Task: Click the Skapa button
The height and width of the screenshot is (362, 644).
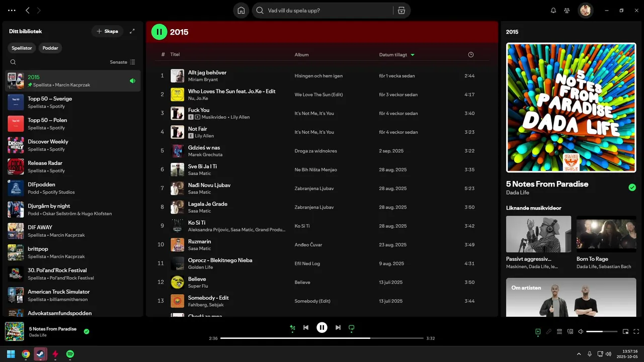Action: pos(107,31)
